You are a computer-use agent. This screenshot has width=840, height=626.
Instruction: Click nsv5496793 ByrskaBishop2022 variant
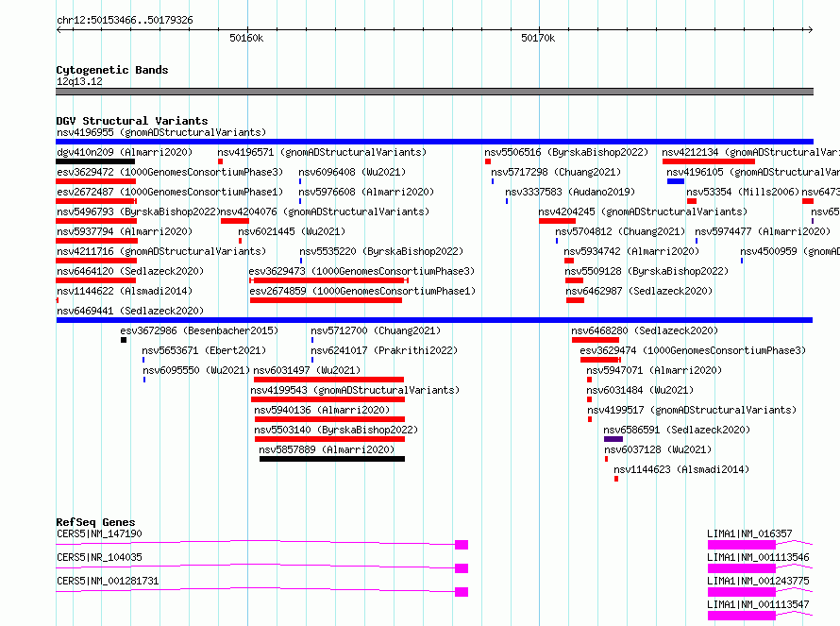(x=138, y=211)
